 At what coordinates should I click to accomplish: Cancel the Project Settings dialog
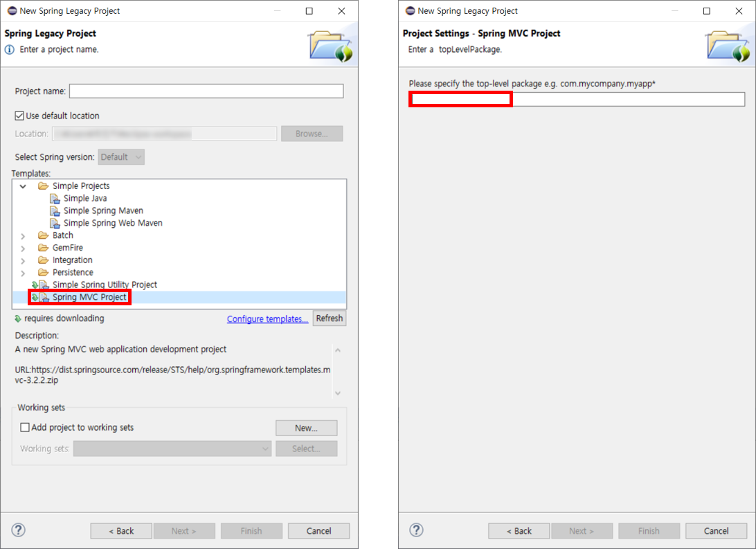pyautogui.click(x=717, y=531)
